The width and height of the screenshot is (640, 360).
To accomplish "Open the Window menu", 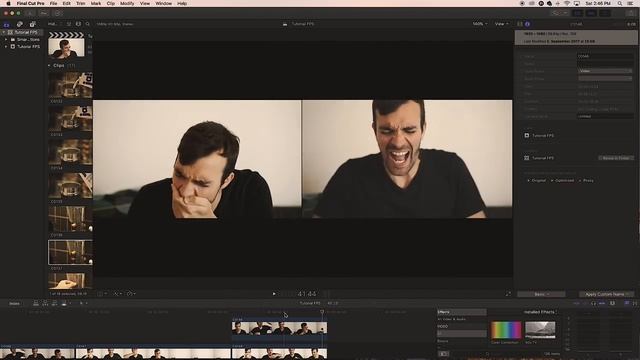I will 163,3.
